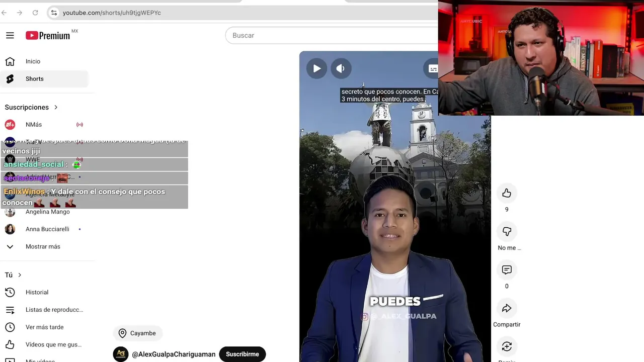Click the on-video caption text "secreto que pocos conocen"
644x362 pixels.
(x=381, y=92)
